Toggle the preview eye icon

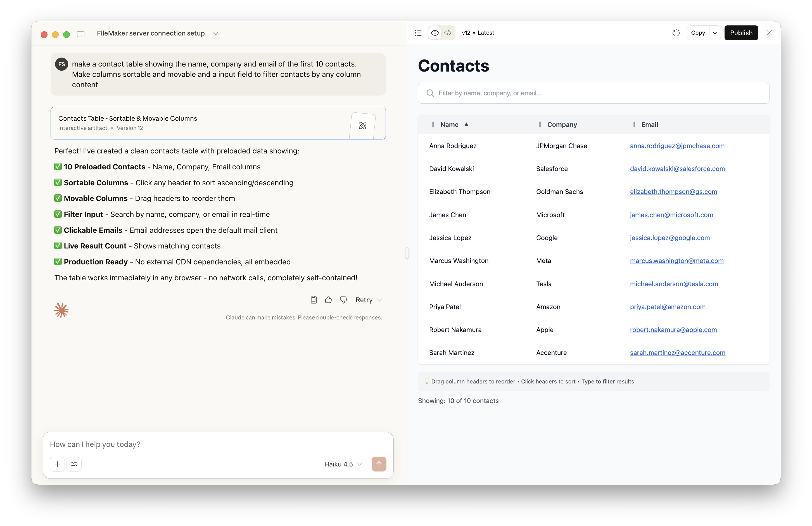click(x=434, y=33)
